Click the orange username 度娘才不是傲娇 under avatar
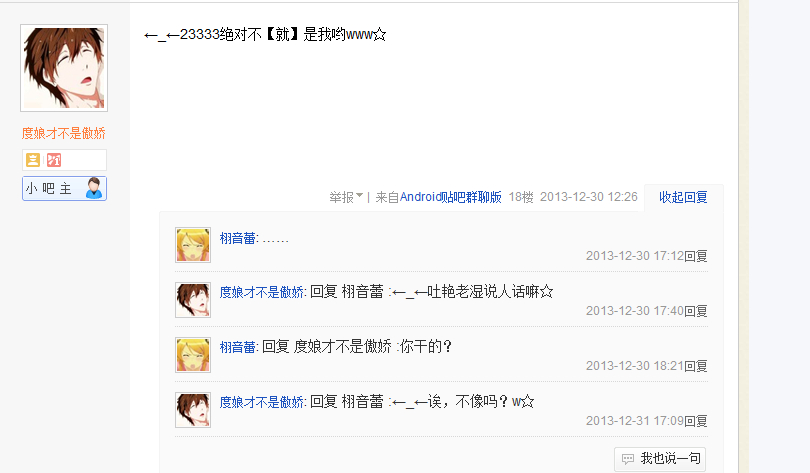The height and width of the screenshot is (473, 810). [x=64, y=133]
